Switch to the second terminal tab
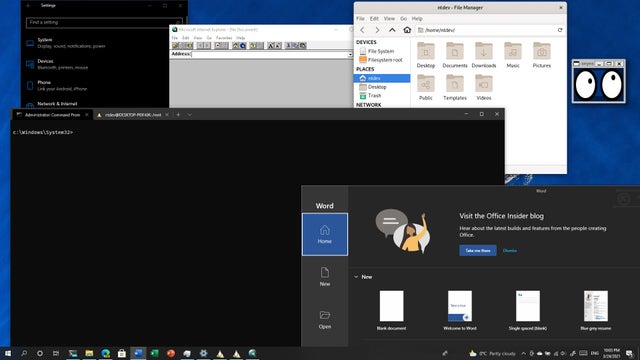 coord(132,115)
